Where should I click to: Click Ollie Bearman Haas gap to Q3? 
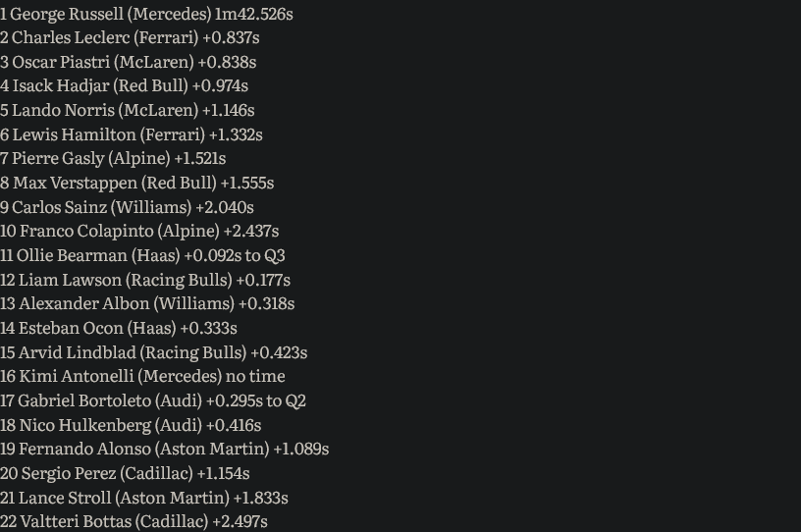click(x=142, y=255)
